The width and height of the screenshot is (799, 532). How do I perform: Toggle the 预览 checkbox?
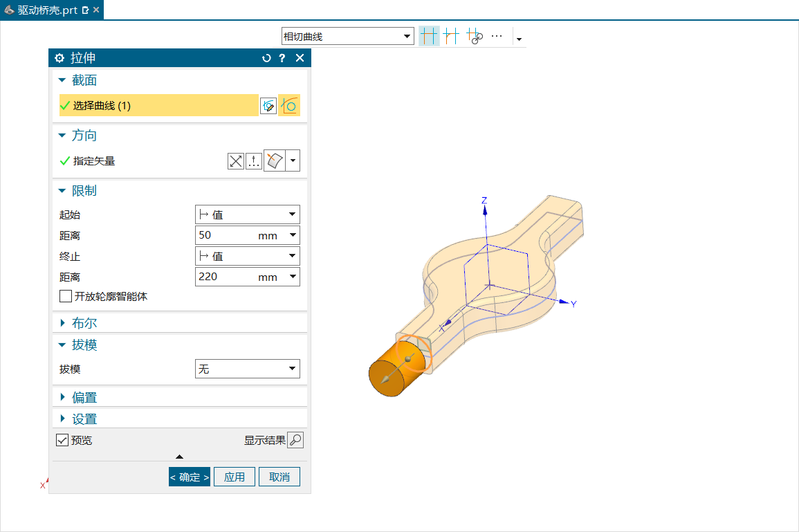point(62,440)
